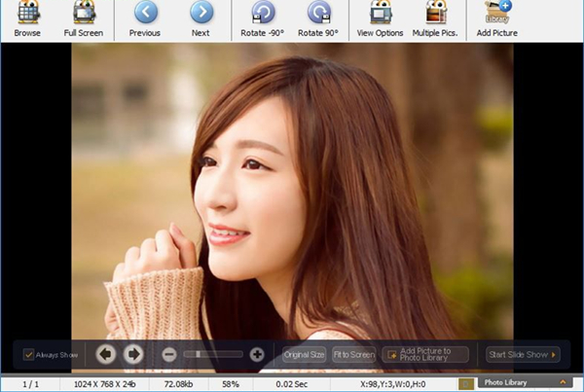The image size is (584, 392).
Task: Click Add Picture to Photo Library
Action: coord(425,354)
